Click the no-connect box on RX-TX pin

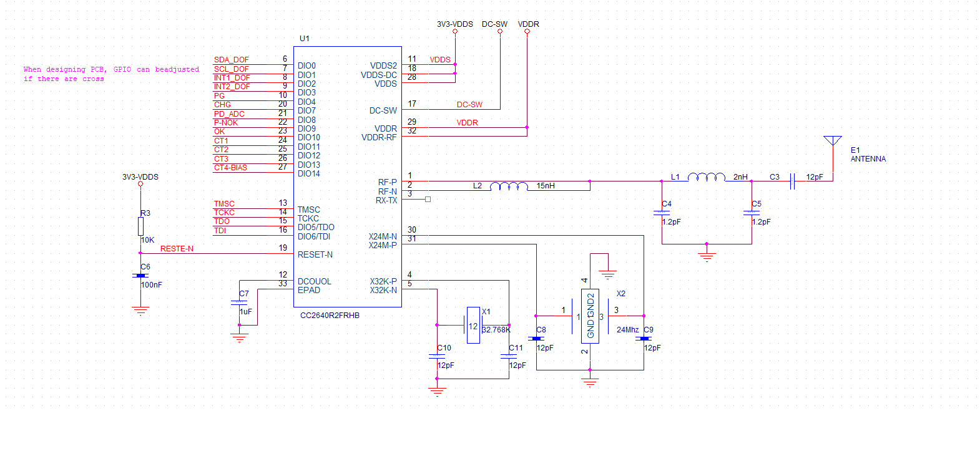click(428, 200)
